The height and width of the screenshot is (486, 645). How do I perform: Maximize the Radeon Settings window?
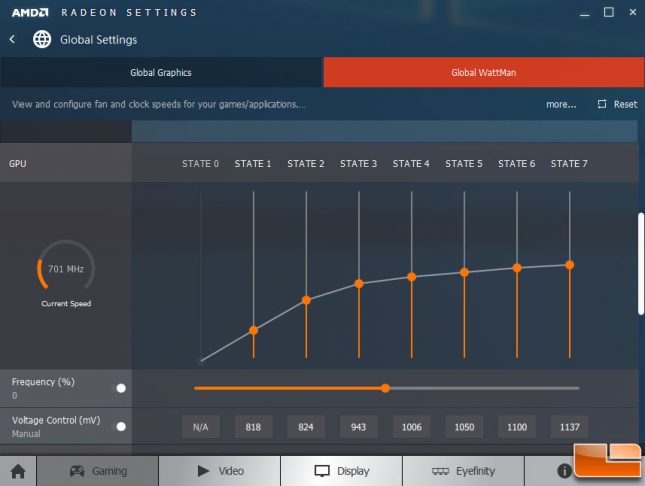coord(609,12)
